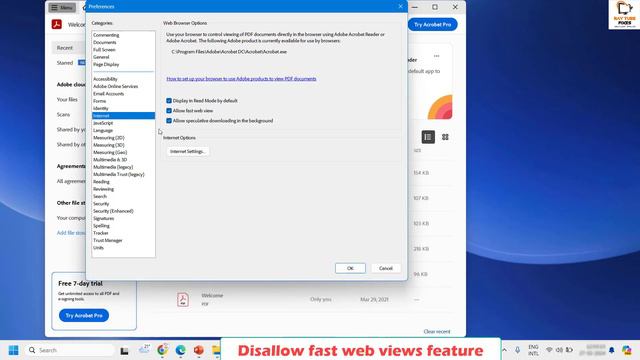Open the taskbar clock and date
Screen dimensions: 640x360
(592, 350)
